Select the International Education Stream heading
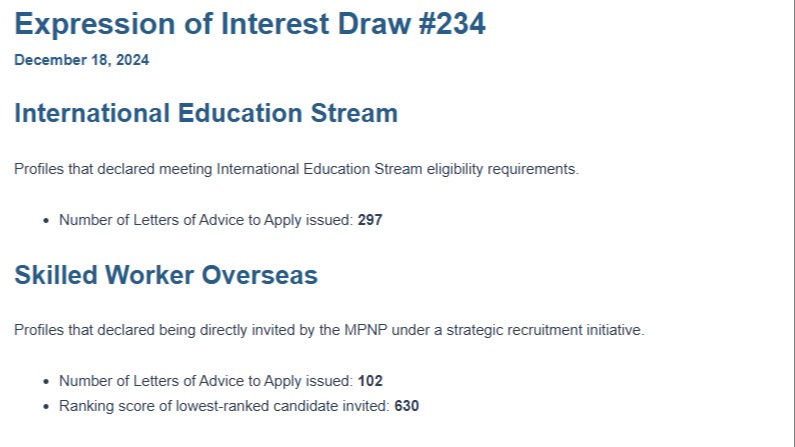This screenshot has width=795, height=447. (x=206, y=113)
